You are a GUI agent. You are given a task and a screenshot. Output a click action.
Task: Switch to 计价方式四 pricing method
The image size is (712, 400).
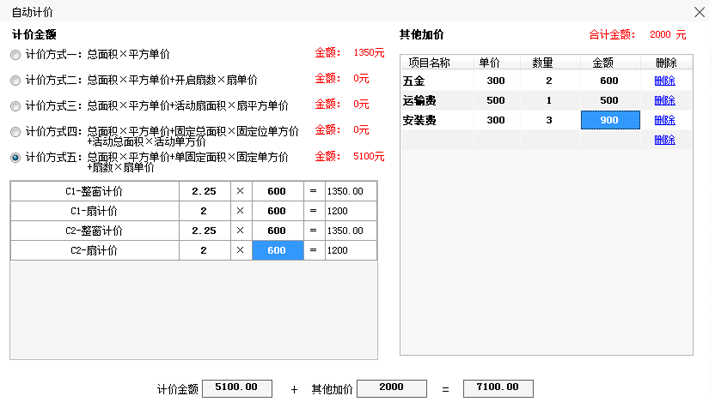[x=16, y=131]
